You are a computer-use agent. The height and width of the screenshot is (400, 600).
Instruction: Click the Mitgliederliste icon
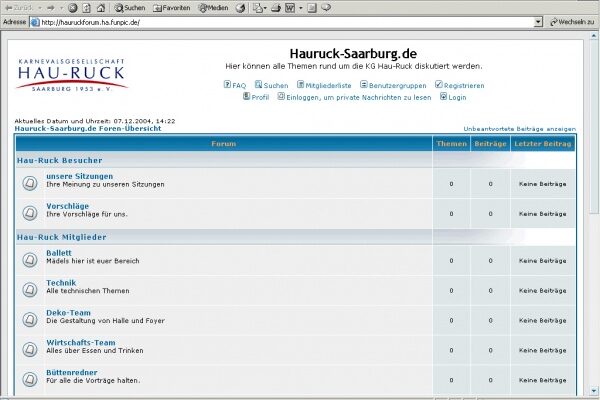300,85
